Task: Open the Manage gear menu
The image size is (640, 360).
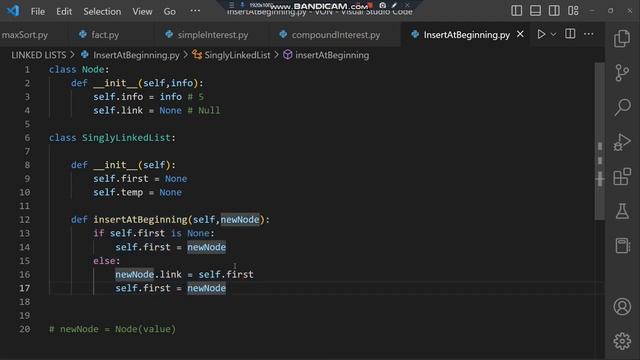Action: click(x=622, y=341)
